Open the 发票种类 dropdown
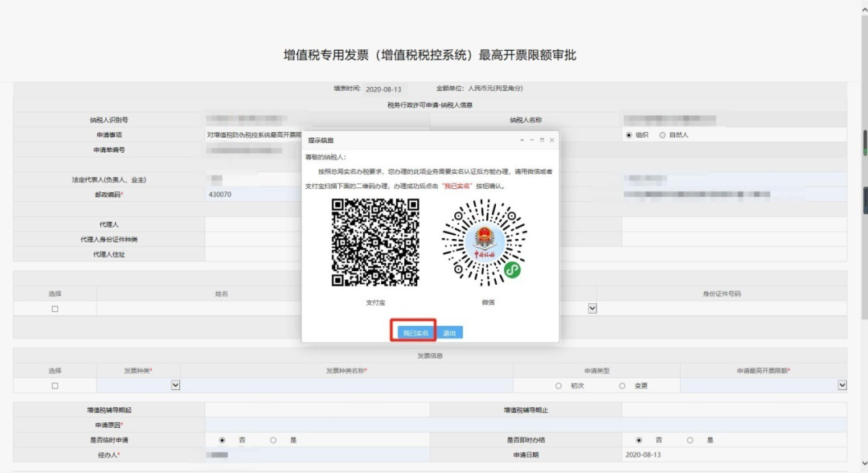The image size is (868, 473). click(x=175, y=385)
